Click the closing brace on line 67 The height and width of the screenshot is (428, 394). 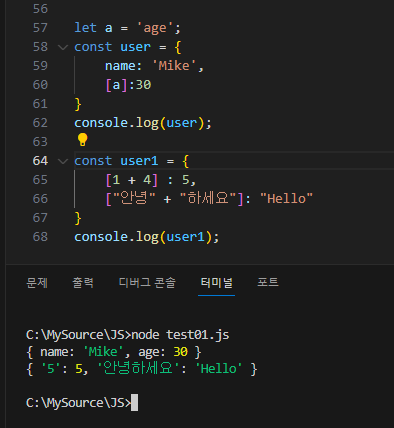coord(78,218)
